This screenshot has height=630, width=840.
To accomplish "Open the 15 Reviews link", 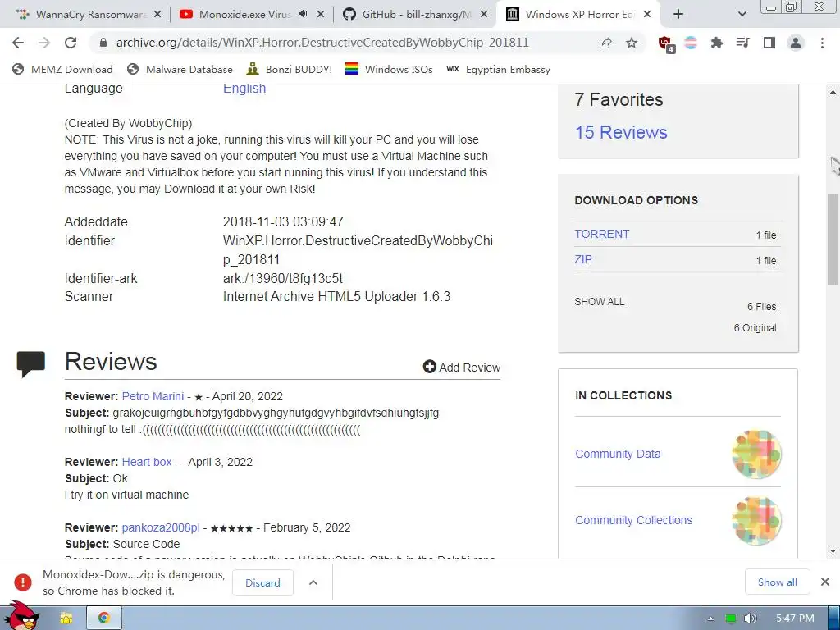I will pyautogui.click(x=621, y=132).
